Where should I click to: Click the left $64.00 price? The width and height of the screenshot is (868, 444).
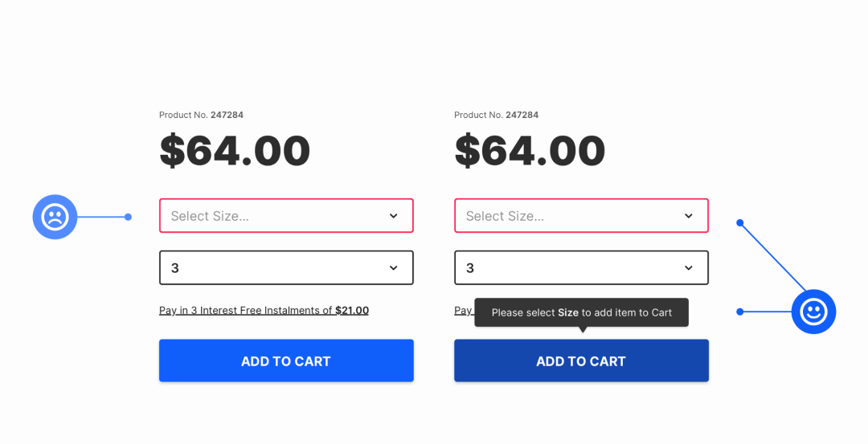(x=235, y=150)
